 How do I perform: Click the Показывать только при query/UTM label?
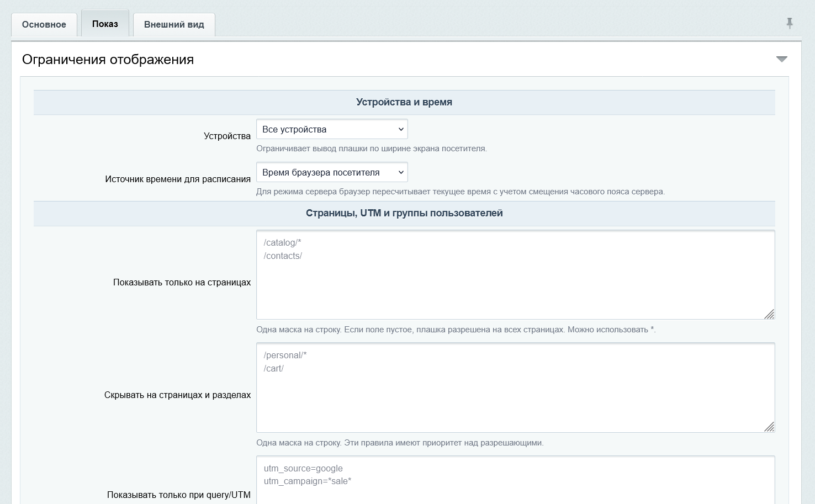[x=179, y=495]
